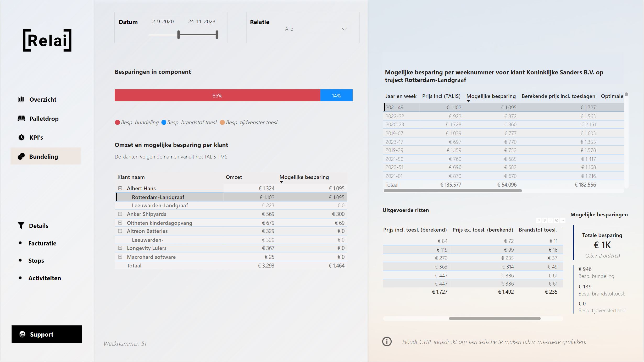Open the more options ellipsis on the rides table

tap(563, 220)
